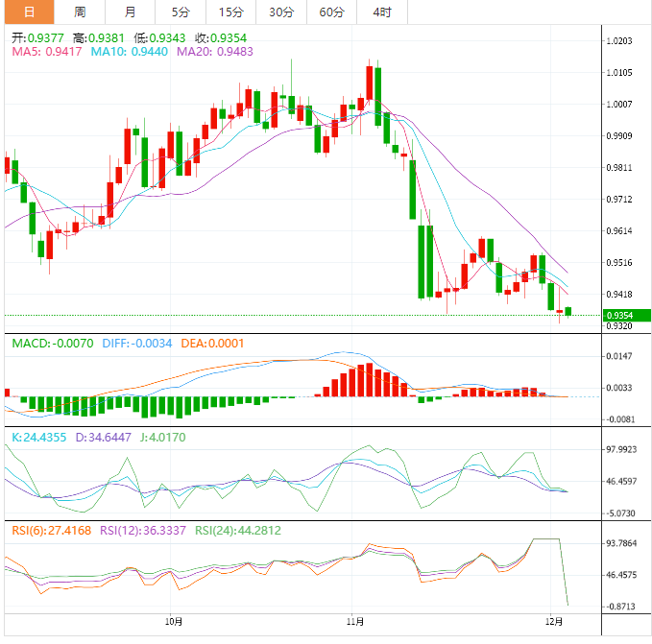The width and height of the screenshot is (652, 644).
Task: Click the -0.0081 MACD axis label
Action: [620, 419]
